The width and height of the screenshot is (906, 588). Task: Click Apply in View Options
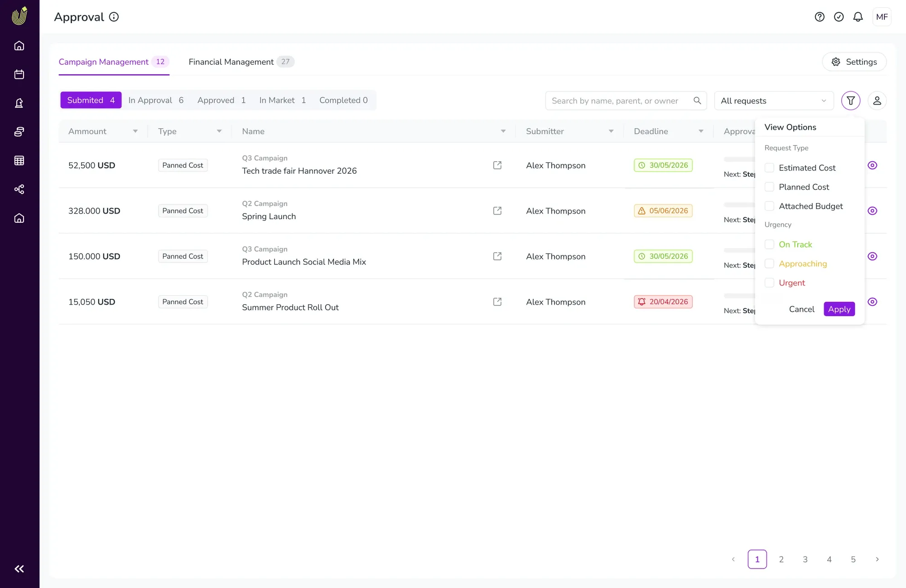(839, 309)
